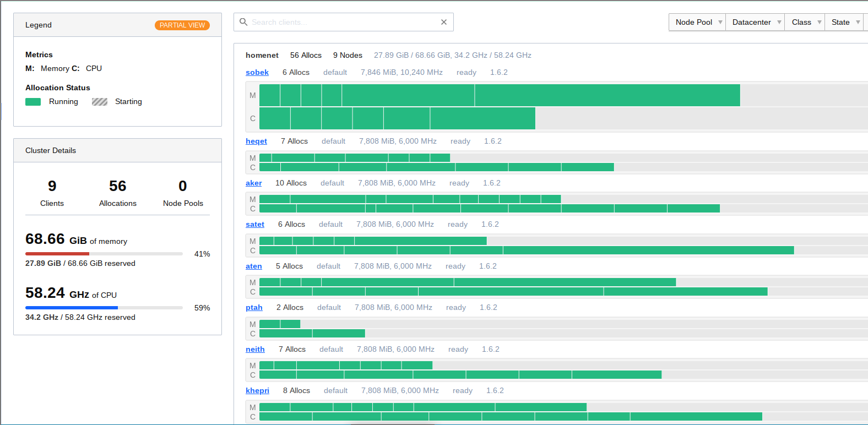Open the Node Pool dropdown
Image resolution: width=868 pixels, height=425 pixels.
click(x=697, y=22)
